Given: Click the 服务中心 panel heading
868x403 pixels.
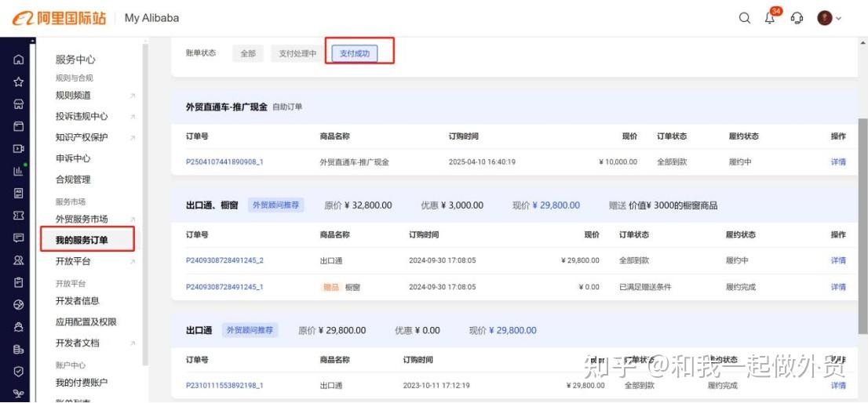Looking at the screenshot, I should (75, 60).
